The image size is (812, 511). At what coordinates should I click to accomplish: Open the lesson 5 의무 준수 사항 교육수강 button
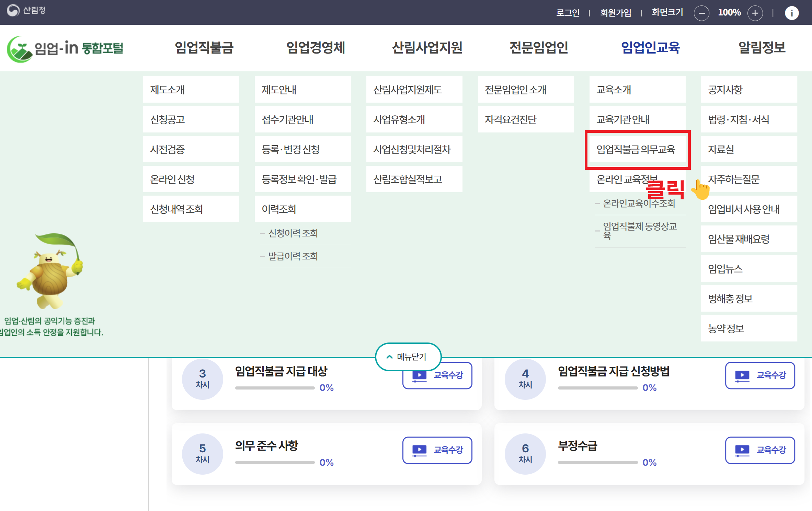[x=437, y=450]
